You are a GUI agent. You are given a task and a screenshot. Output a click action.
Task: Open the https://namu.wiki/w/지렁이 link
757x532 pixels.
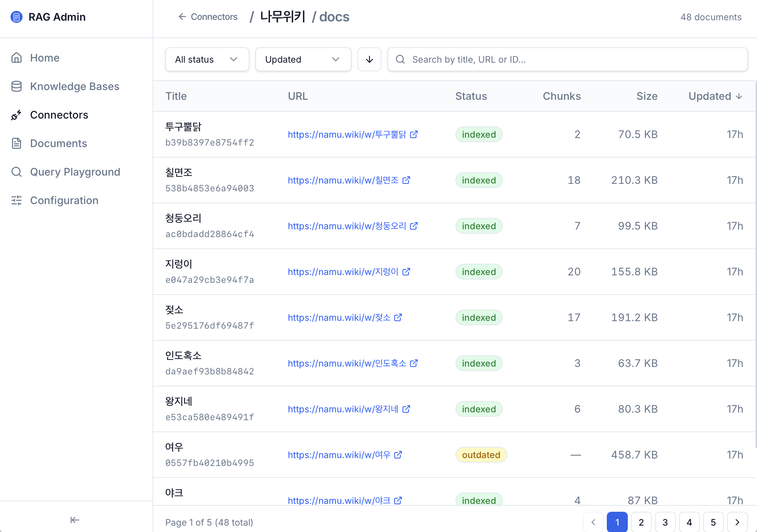click(x=343, y=272)
